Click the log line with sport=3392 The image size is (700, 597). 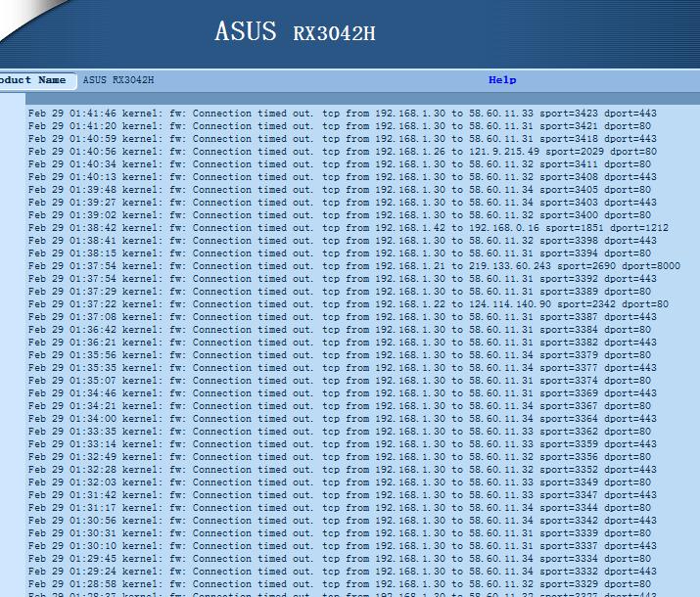point(343,279)
